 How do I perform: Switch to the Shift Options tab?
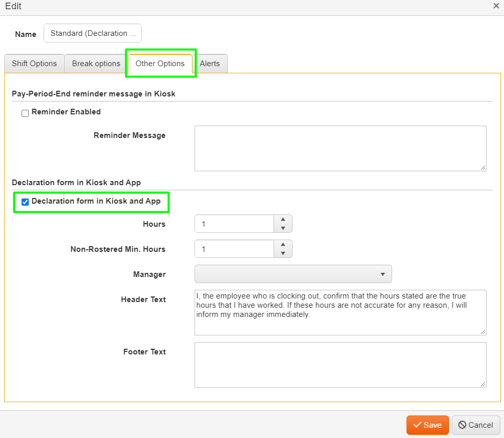34,64
